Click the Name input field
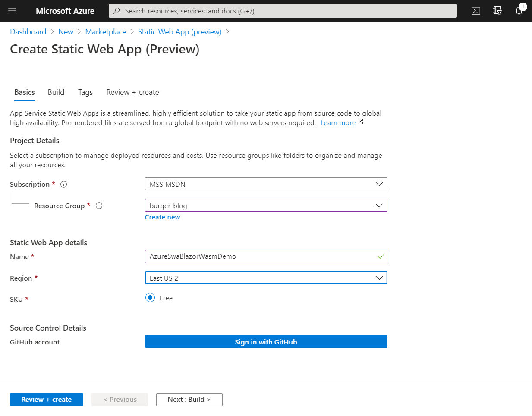Image resolution: width=532 pixels, height=416 pixels. [x=266, y=256]
